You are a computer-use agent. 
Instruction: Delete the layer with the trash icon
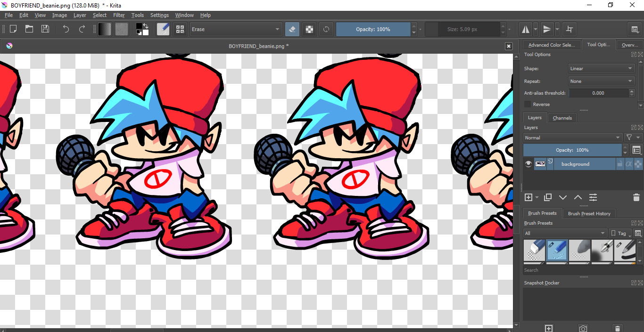636,197
